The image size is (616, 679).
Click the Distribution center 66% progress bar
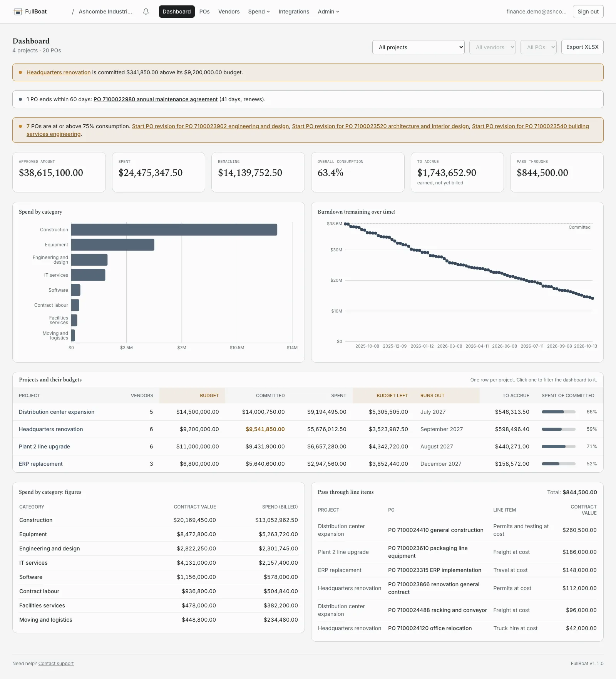(559, 412)
